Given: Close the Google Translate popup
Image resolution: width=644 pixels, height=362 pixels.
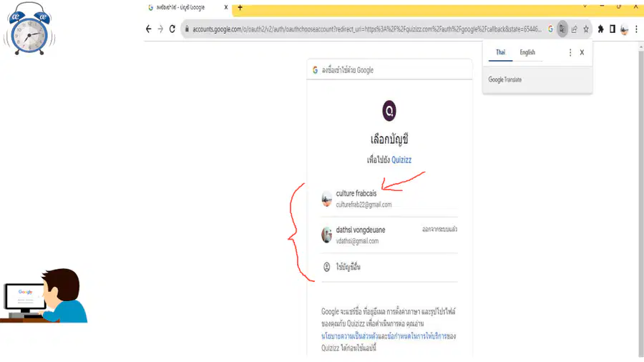Looking at the screenshot, I should 582,52.
